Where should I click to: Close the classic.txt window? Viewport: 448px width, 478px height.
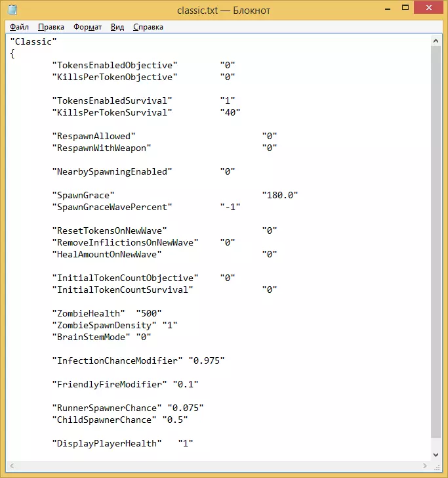tap(428, 8)
